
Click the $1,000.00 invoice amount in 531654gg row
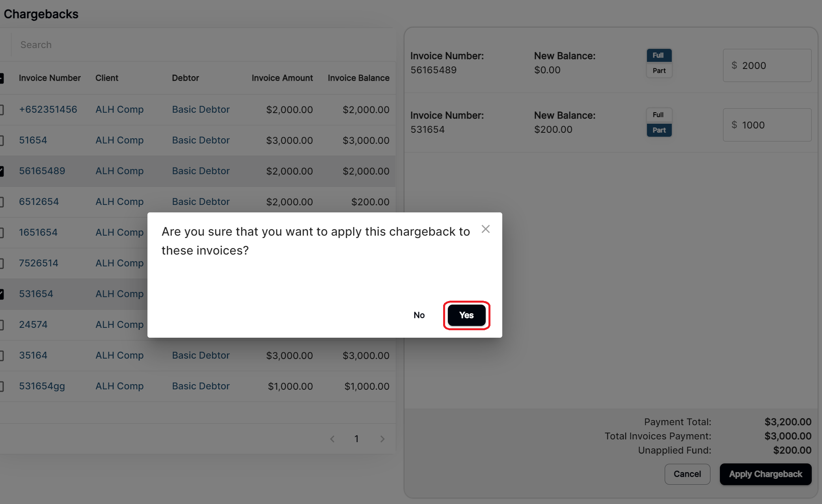tap(290, 386)
